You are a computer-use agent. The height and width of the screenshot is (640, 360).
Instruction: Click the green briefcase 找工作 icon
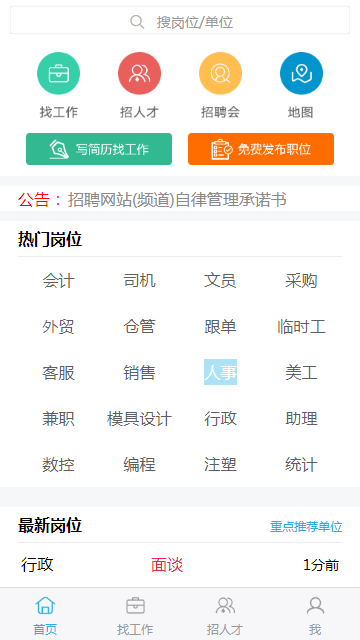[x=58, y=73]
